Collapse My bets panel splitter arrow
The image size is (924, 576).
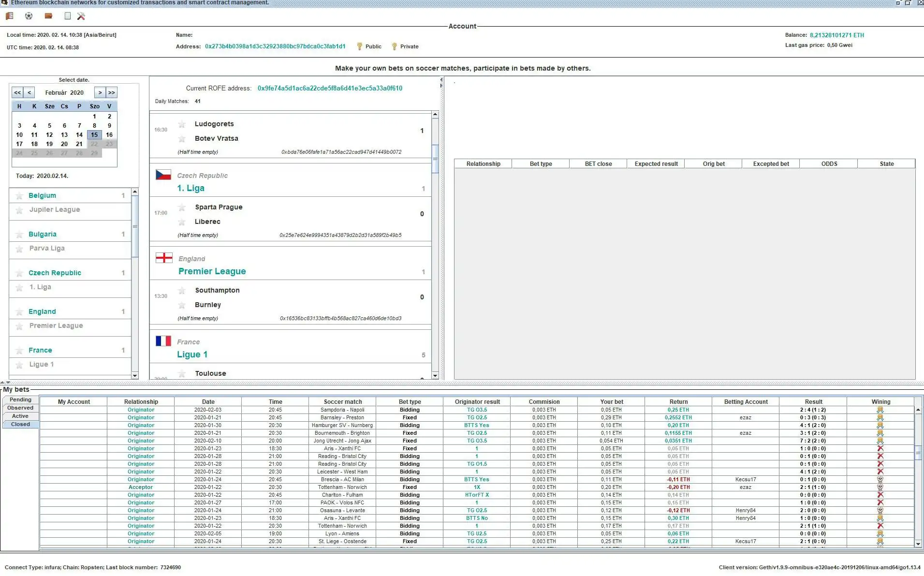click(8, 383)
